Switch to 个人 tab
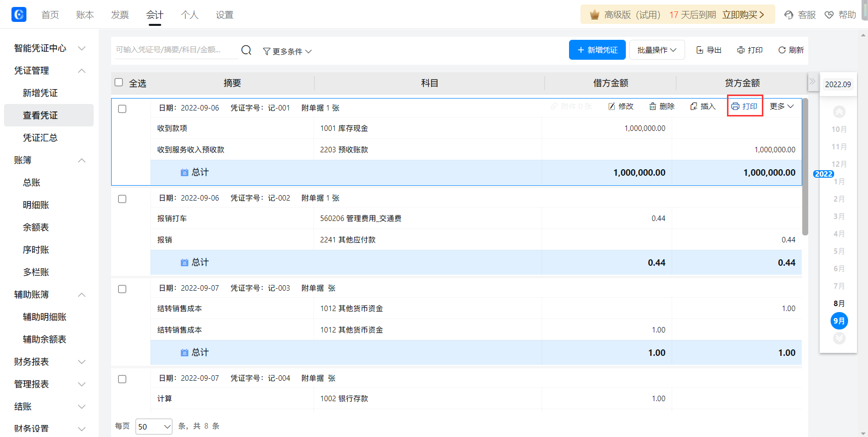The width and height of the screenshot is (868, 437). (189, 15)
